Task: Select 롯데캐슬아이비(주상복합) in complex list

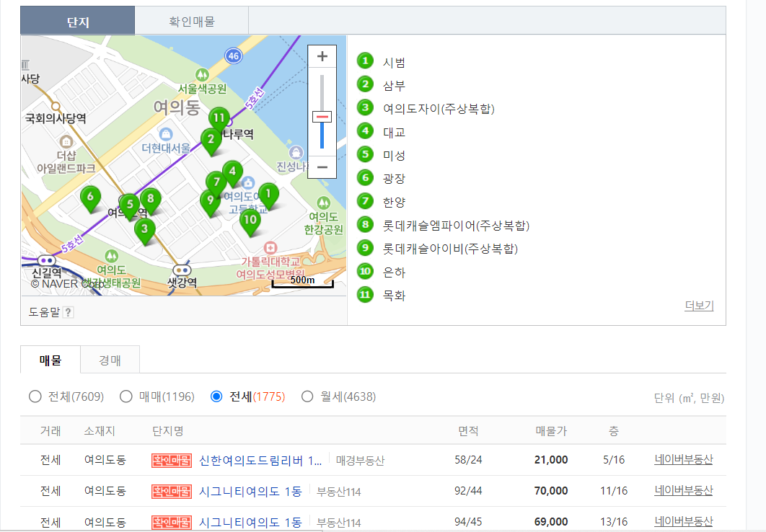Action: coord(450,249)
